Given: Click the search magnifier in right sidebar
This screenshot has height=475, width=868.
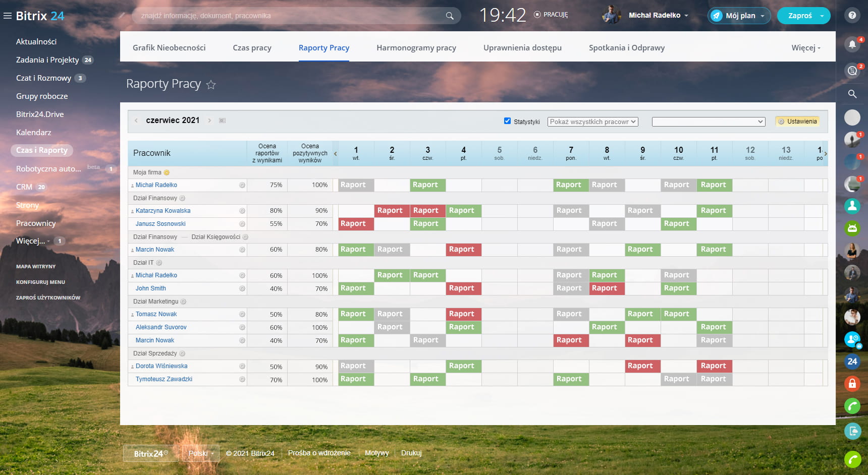Looking at the screenshot, I should pyautogui.click(x=852, y=94).
